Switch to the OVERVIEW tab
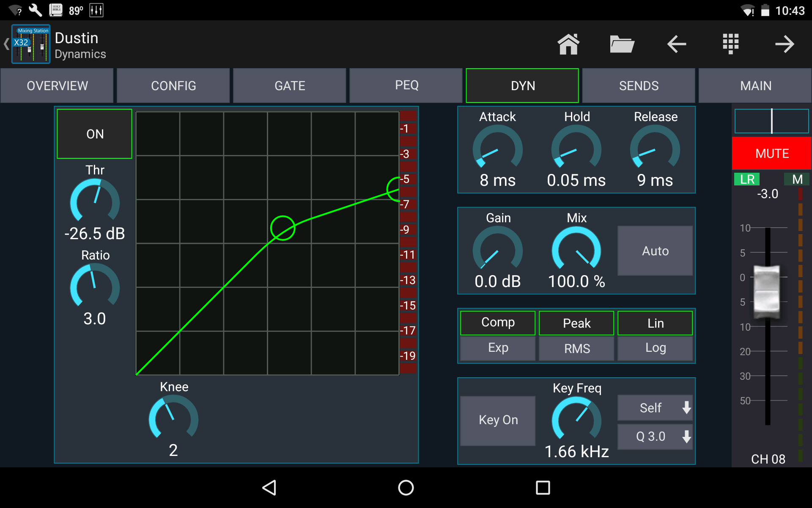The width and height of the screenshot is (812, 508). pos(57,86)
